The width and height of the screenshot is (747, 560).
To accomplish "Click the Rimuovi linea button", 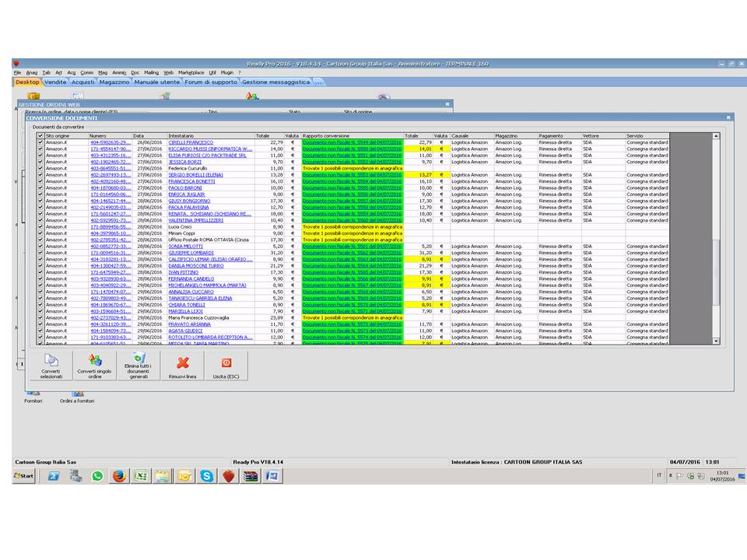I will pyautogui.click(x=182, y=366).
